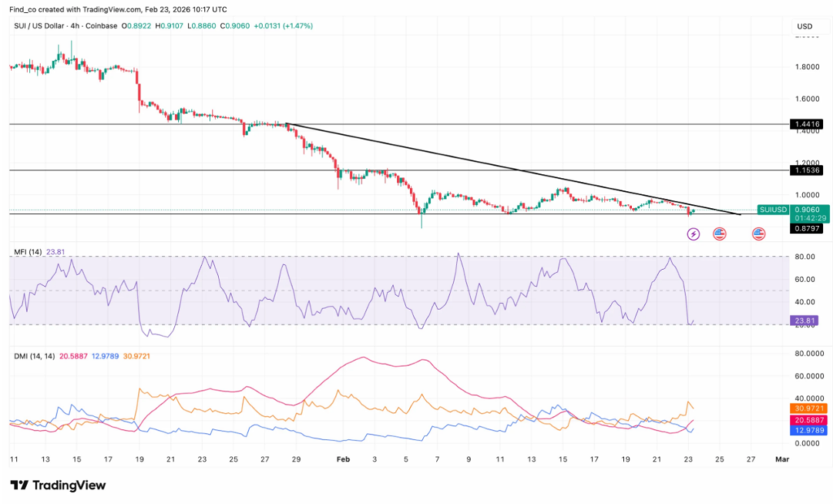The image size is (833, 504).
Task: Click the 1.1536 horizontal line price label
Action: coord(809,171)
